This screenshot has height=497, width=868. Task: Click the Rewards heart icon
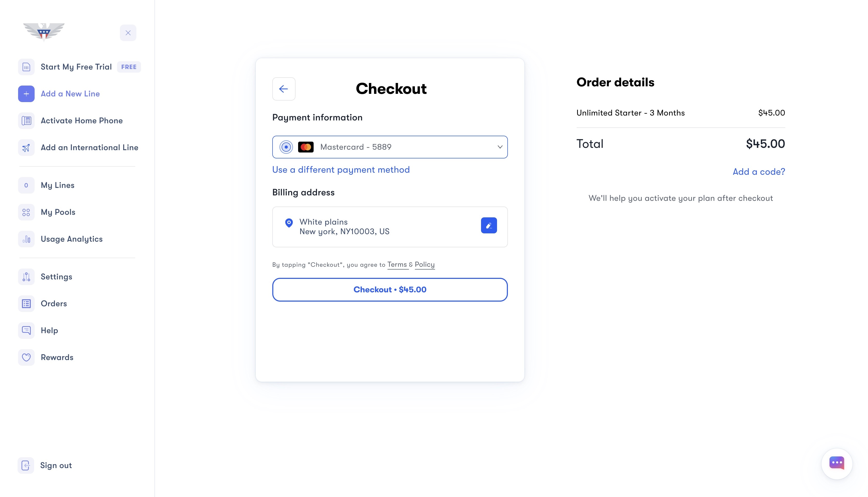[x=26, y=357]
